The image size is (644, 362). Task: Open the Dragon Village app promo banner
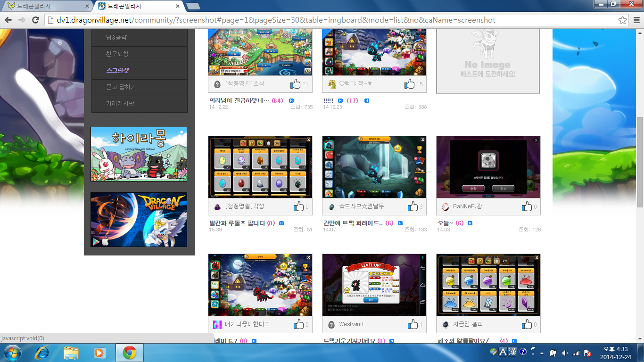point(139,220)
